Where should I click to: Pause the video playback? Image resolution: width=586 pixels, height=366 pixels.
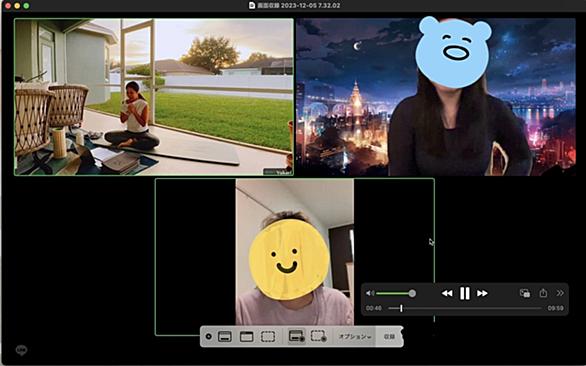[465, 293]
